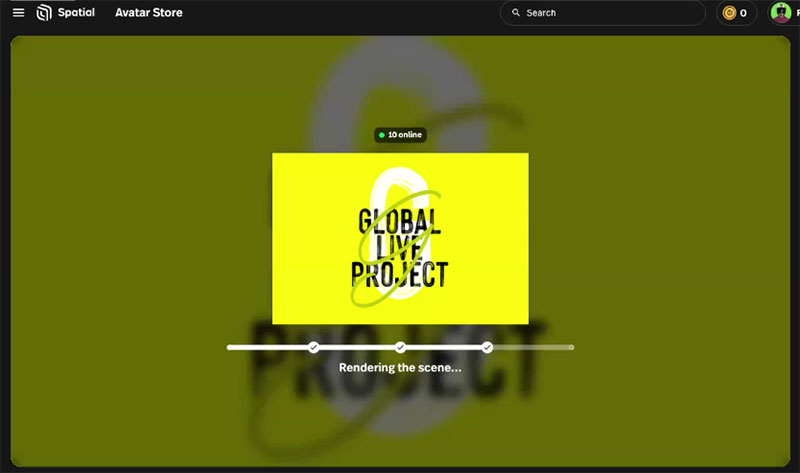Open the hamburger navigation menu
The height and width of the screenshot is (473, 800).
coord(18,12)
